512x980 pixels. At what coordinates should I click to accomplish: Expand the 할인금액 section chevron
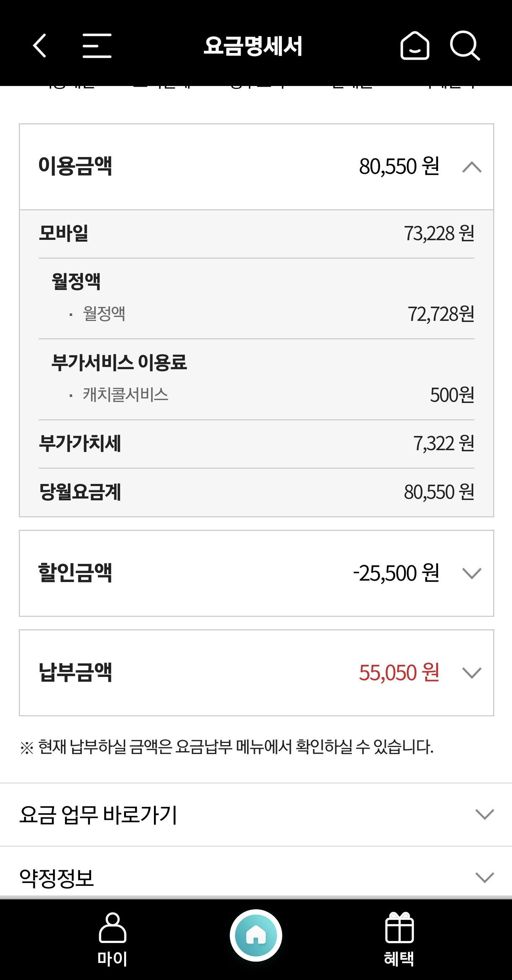[x=472, y=573]
